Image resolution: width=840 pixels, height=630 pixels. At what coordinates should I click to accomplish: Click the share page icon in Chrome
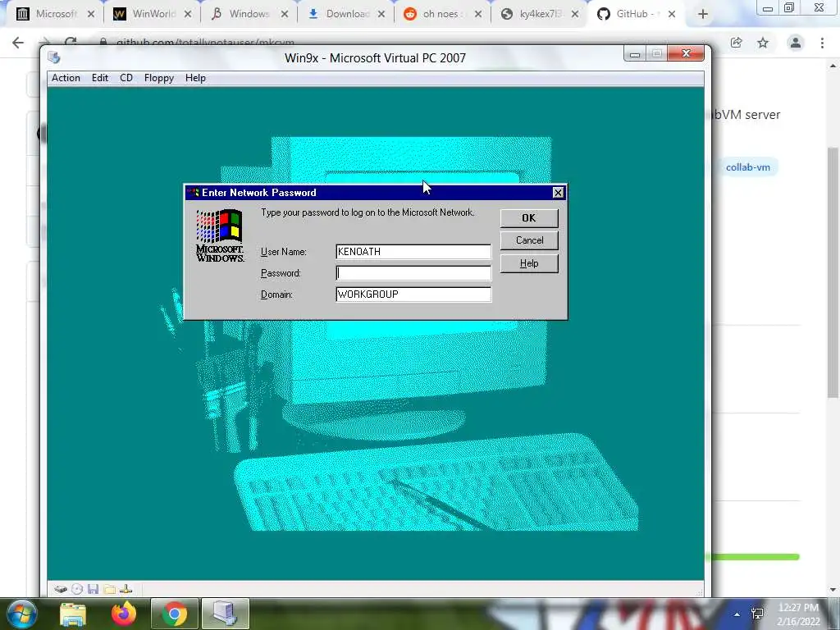[736, 43]
